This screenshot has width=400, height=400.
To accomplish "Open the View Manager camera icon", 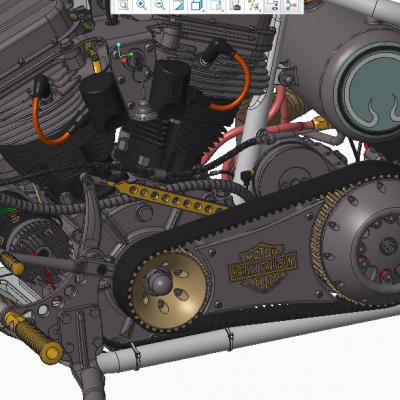I will (x=235, y=5).
